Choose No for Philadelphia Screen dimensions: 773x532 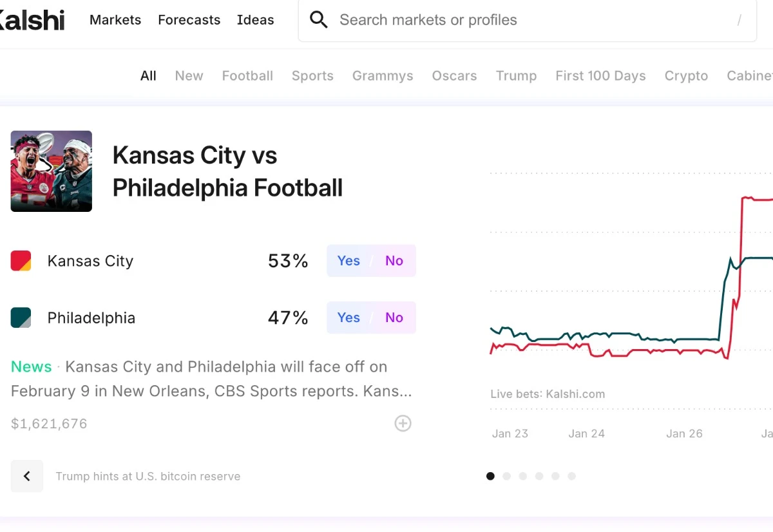394,318
